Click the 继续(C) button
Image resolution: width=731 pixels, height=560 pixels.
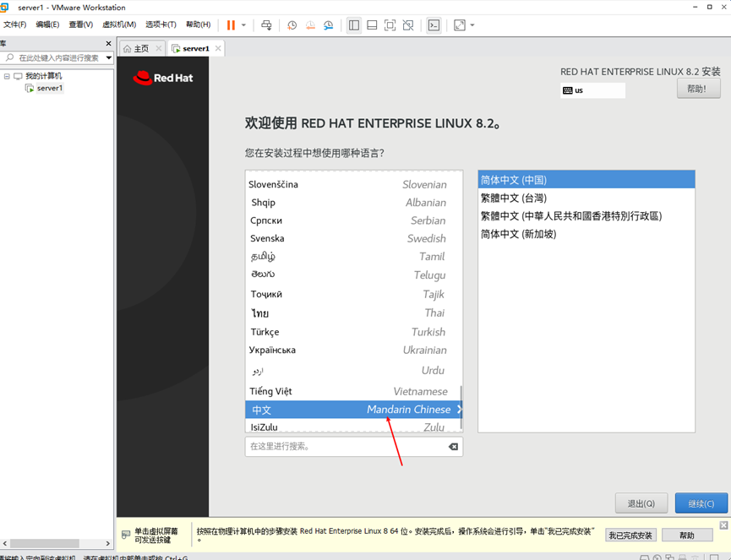pyautogui.click(x=701, y=503)
